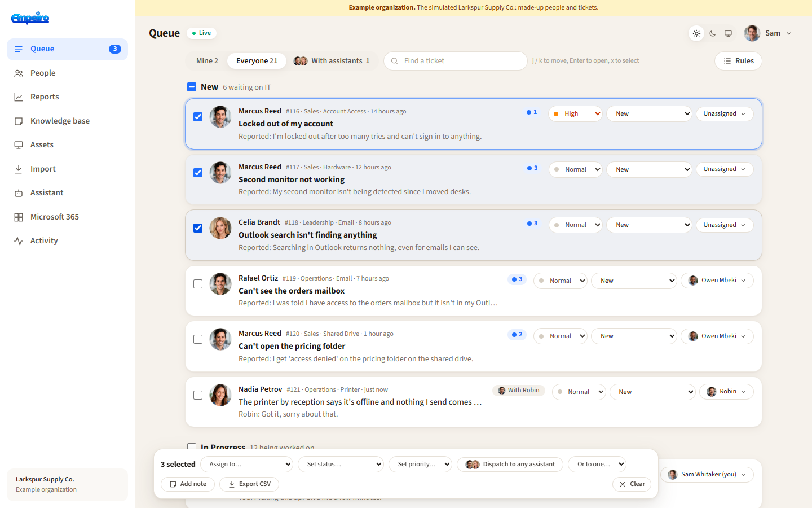Switch to dark theme moon icon
Viewport: 812px width, 508px height.
pyautogui.click(x=713, y=33)
